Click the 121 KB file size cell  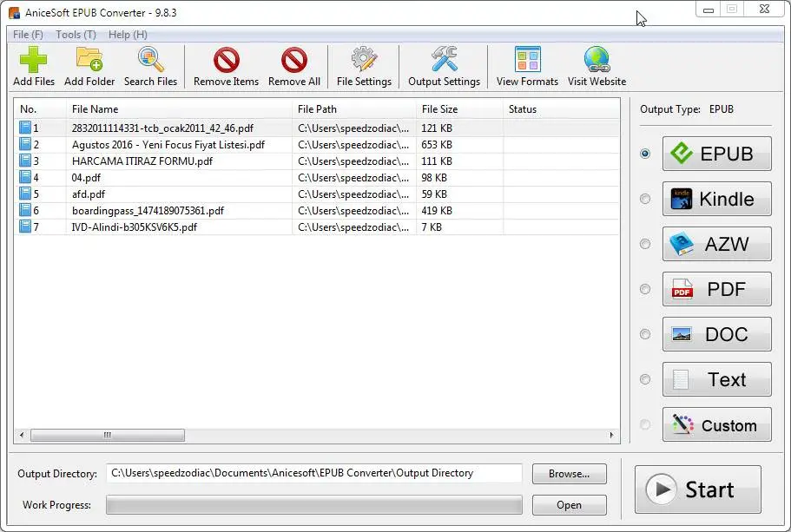click(x=437, y=128)
